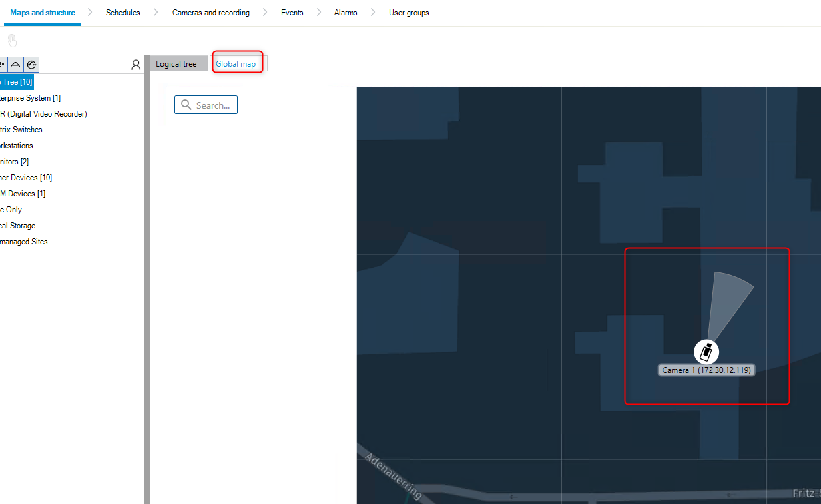
Task: Click the Camera 1 (172.30.12.119) map label
Action: 706,370
